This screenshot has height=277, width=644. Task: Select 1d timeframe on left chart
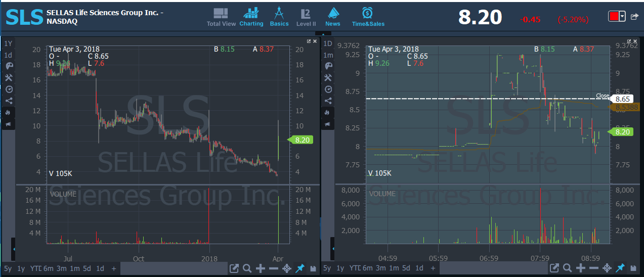pos(100,268)
